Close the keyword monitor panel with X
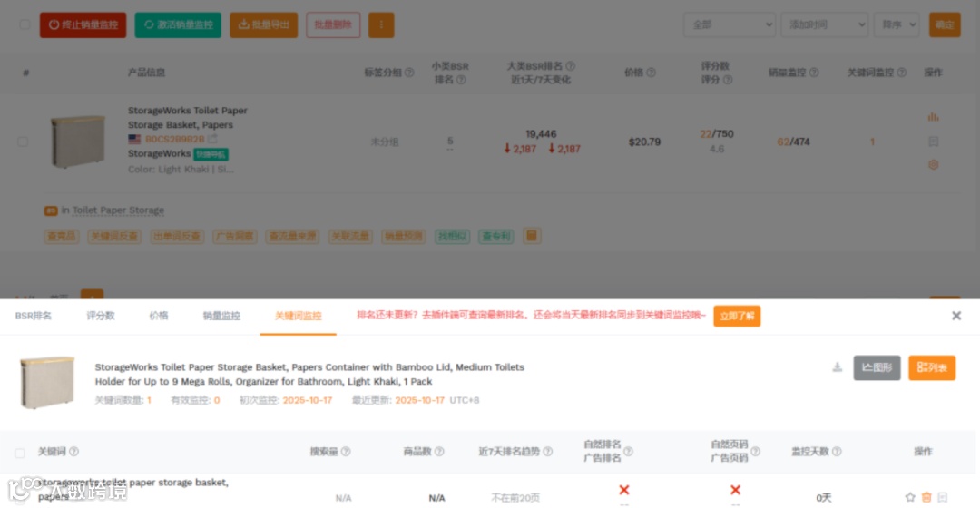 point(956,316)
